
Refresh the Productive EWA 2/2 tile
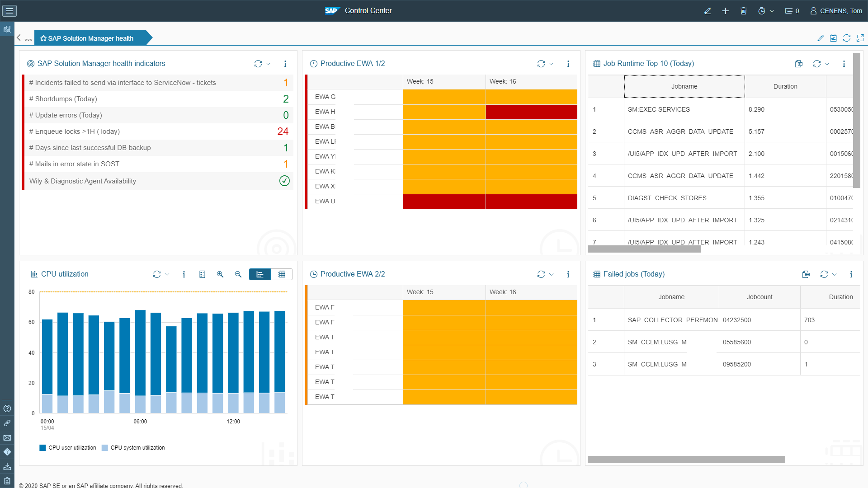[x=541, y=274]
